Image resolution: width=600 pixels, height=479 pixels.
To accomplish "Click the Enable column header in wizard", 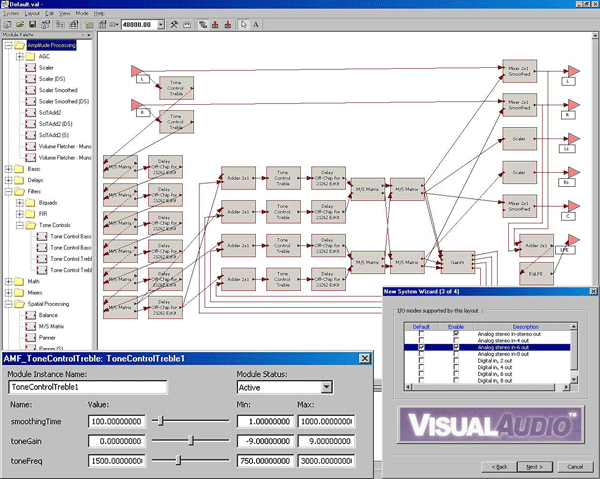I will [x=456, y=327].
